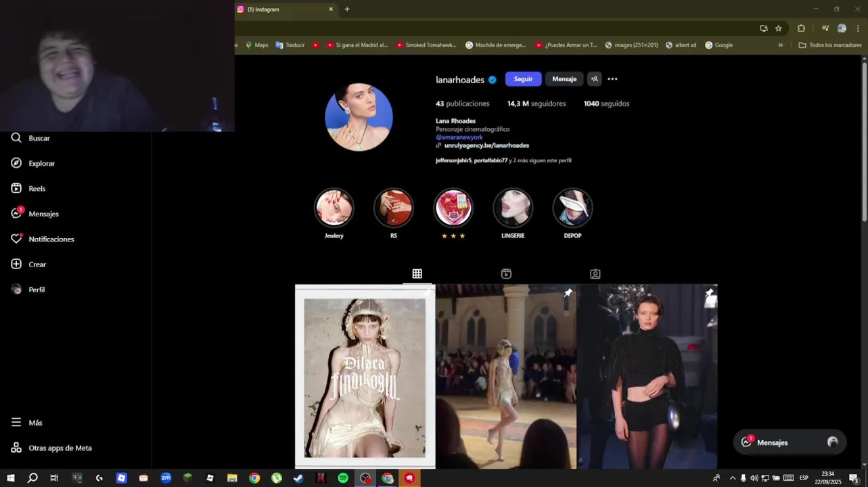868x487 pixels.
Task: Open the RS story highlight
Action: (394, 208)
